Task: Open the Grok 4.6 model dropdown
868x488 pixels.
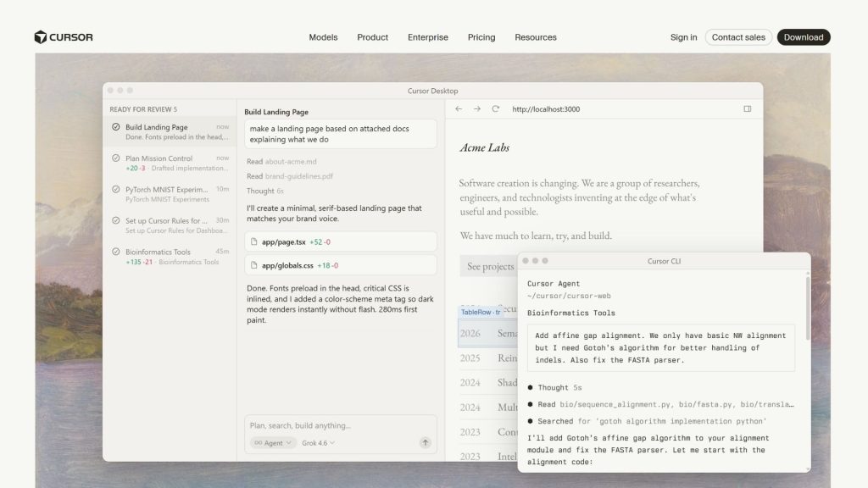Action: point(319,442)
